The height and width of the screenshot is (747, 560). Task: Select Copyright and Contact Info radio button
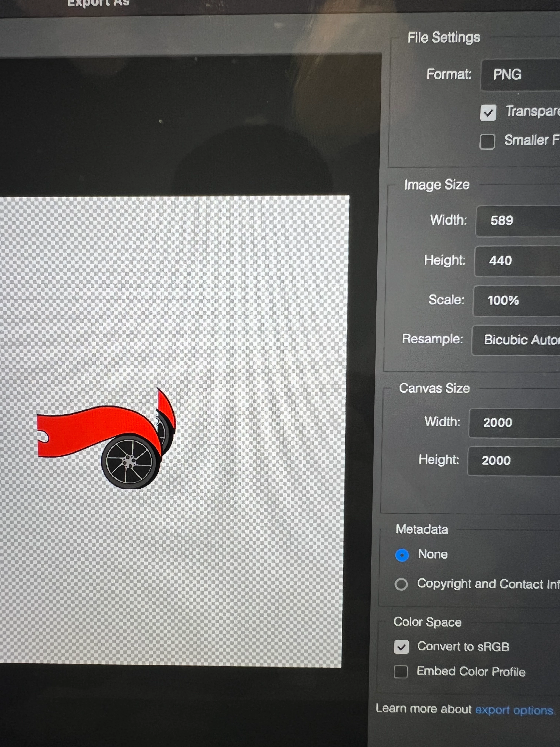pyautogui.click(x=401, y=584)
